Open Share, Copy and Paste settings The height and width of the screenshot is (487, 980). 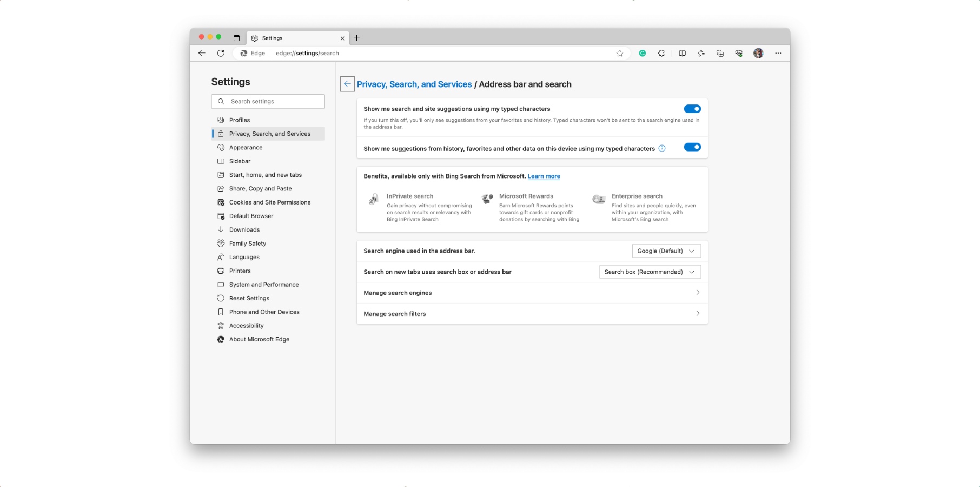click(x=268, y=188)
